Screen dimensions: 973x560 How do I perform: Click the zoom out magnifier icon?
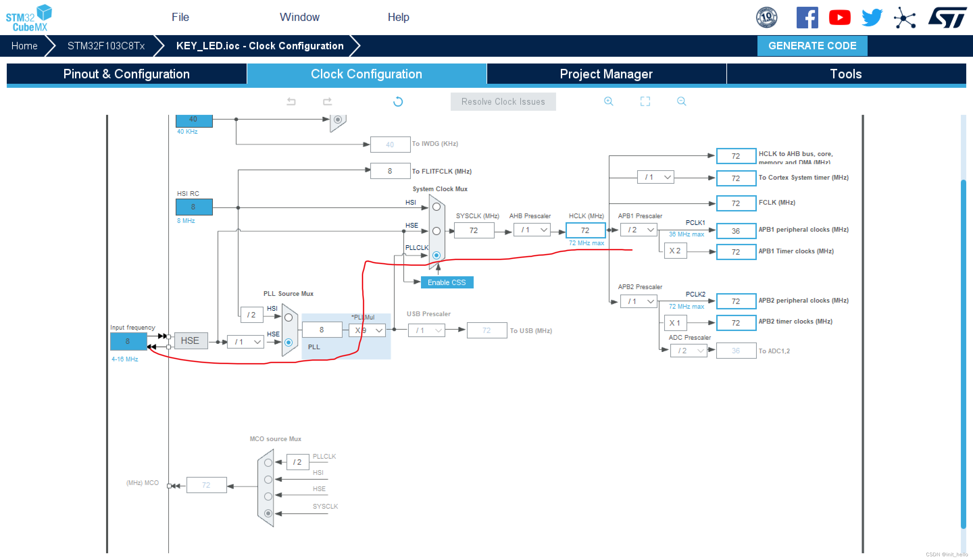tap(681, 101)
